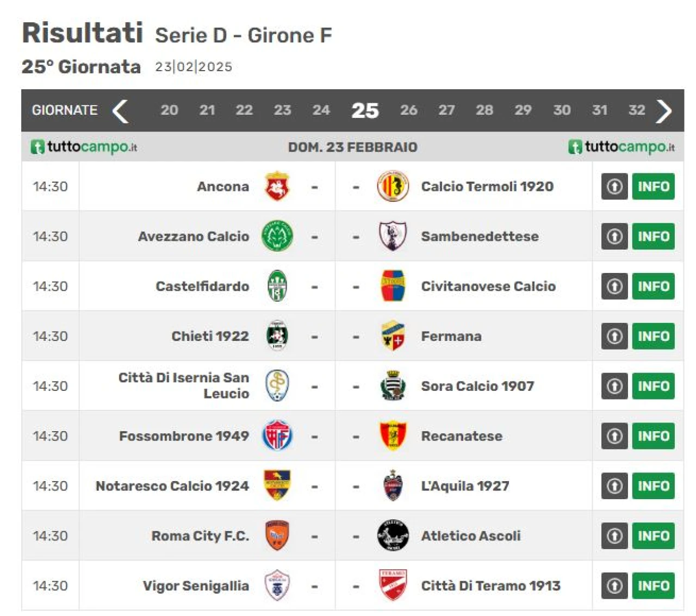Click the Atletico Ascoli black round logo
The width and height of the screenshot is (696, 616).
coord(393,536)
